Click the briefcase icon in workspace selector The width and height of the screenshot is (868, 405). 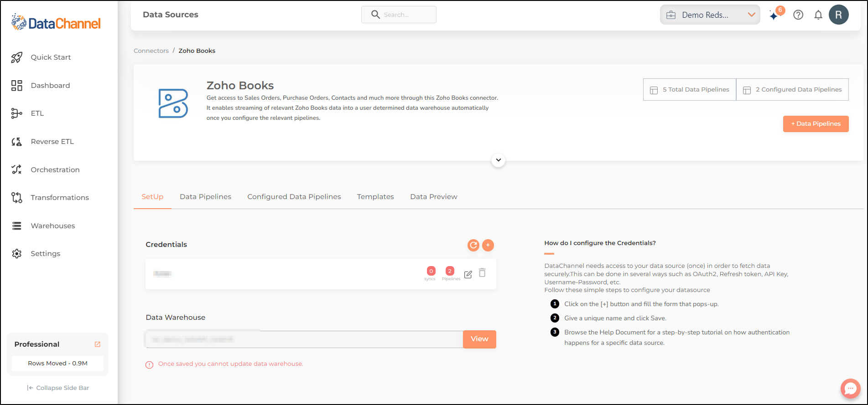pos(671,15)
